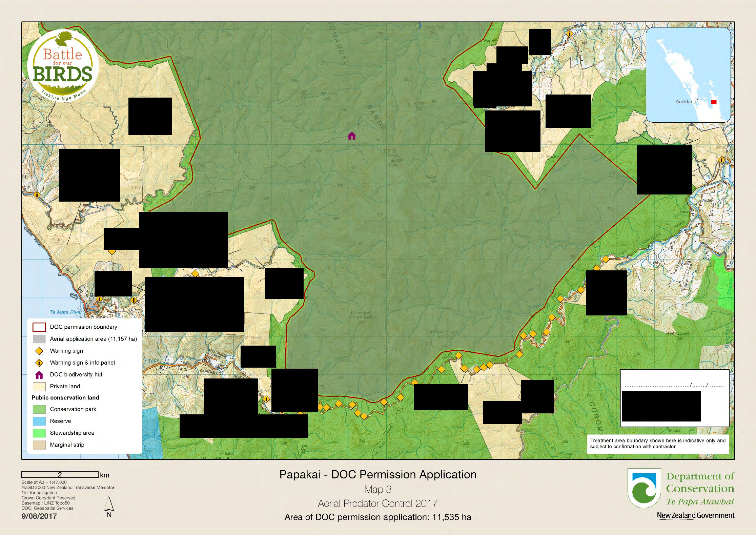Click the 'Rocky Face' map label
Viewport: 756px width, 535px height.
point(435,27)
